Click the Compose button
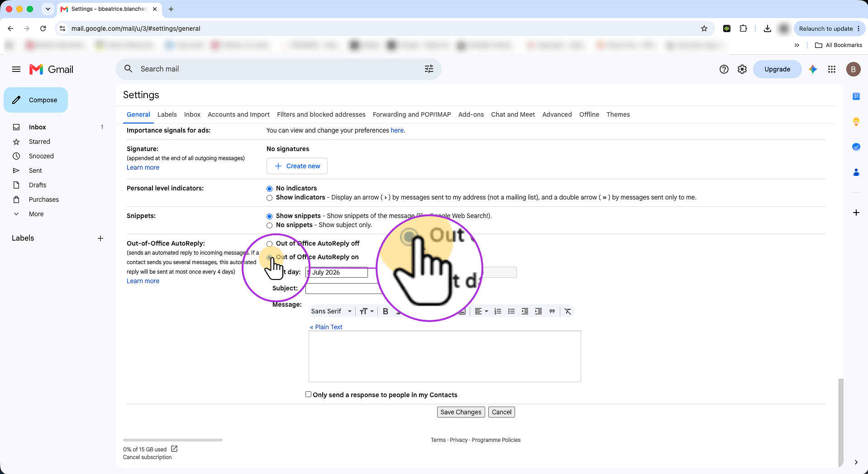Image resolution: width=868 pixels, height=474 pixels. pos(36,100)
